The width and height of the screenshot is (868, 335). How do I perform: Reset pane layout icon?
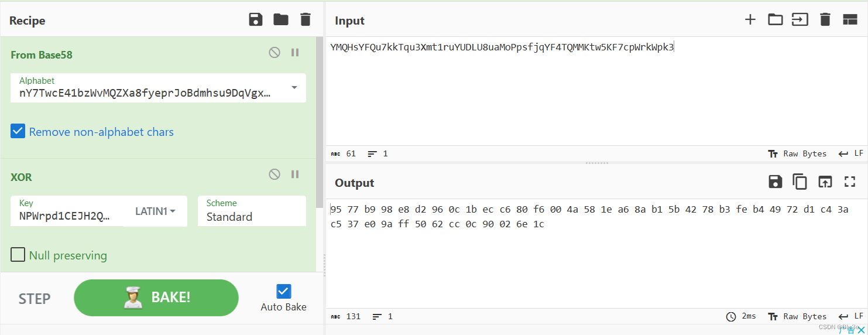click(x=850, y=19)
